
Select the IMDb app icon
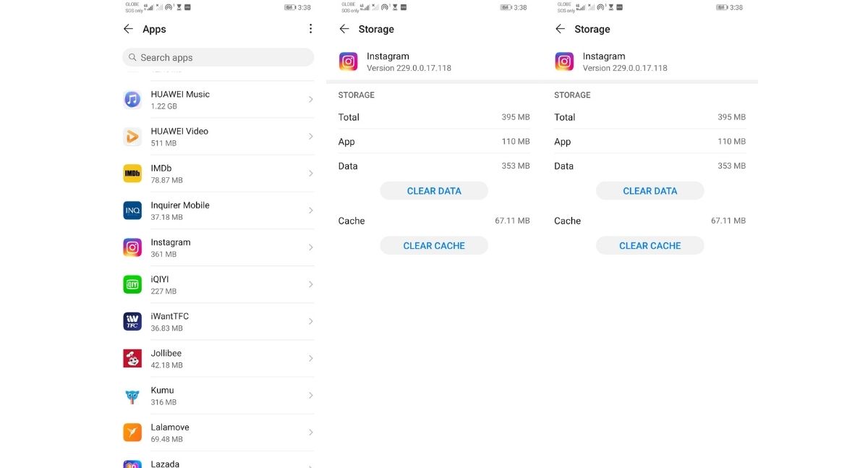pos(132,174)
